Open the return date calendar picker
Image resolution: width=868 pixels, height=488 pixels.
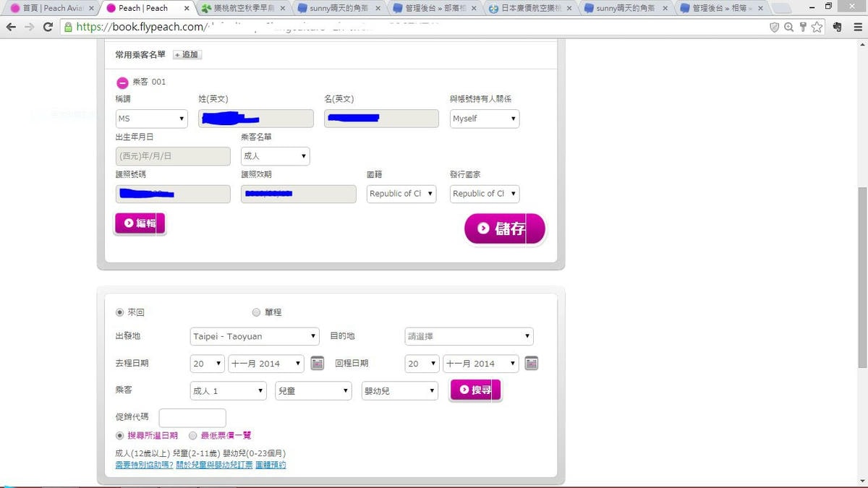(x=532, y=364)
